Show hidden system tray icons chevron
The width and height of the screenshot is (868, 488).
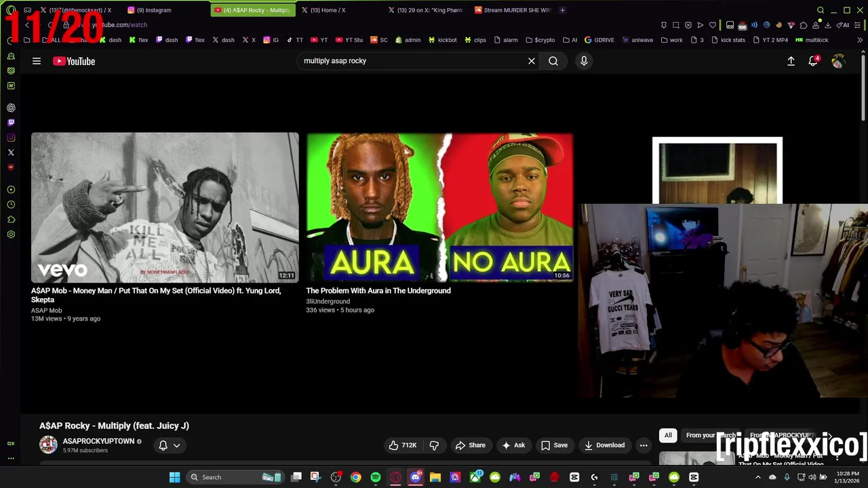coord(758,477)
